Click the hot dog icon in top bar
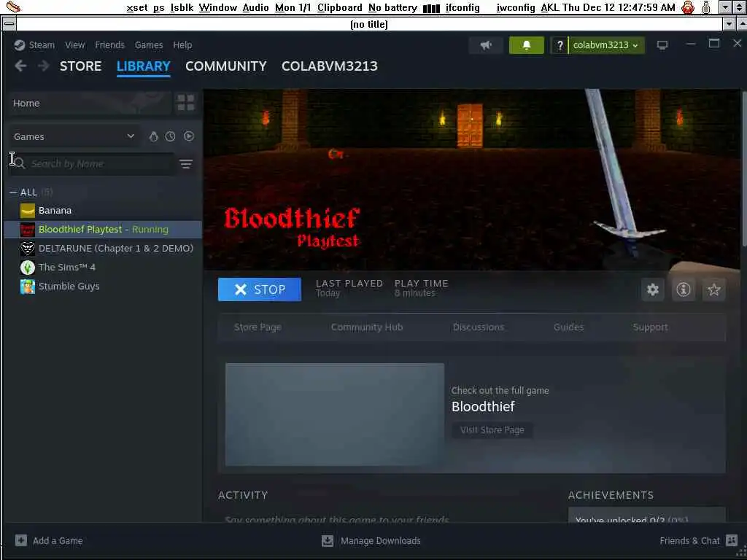747x560 pixels. coord(13,7)
